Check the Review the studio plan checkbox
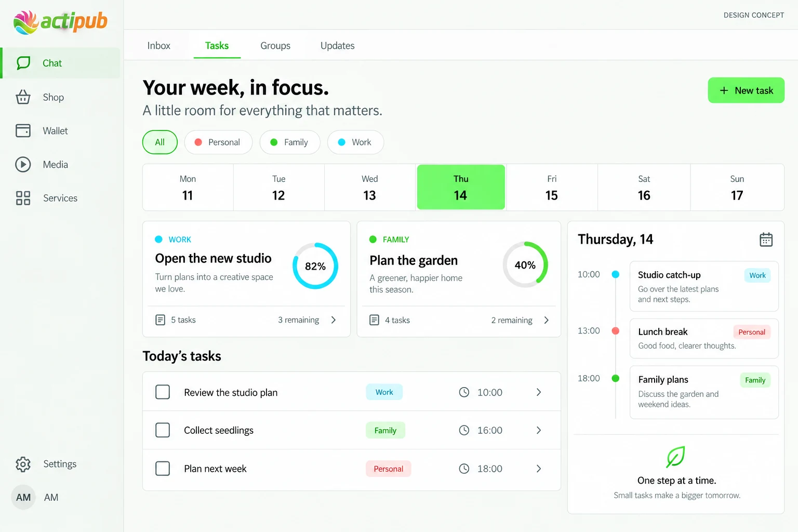Image resolution: width=798 pixels, height=532 pixels. (163, 392)
